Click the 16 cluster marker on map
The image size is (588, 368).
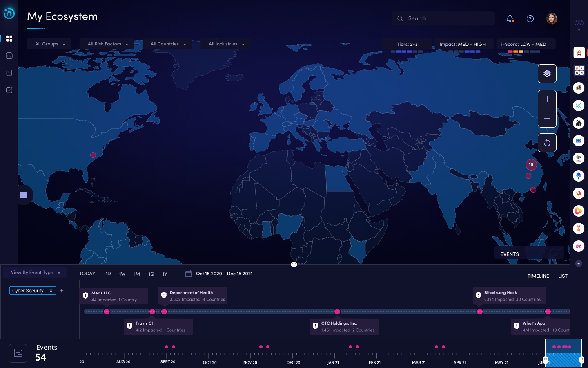(x=531, y=165)
